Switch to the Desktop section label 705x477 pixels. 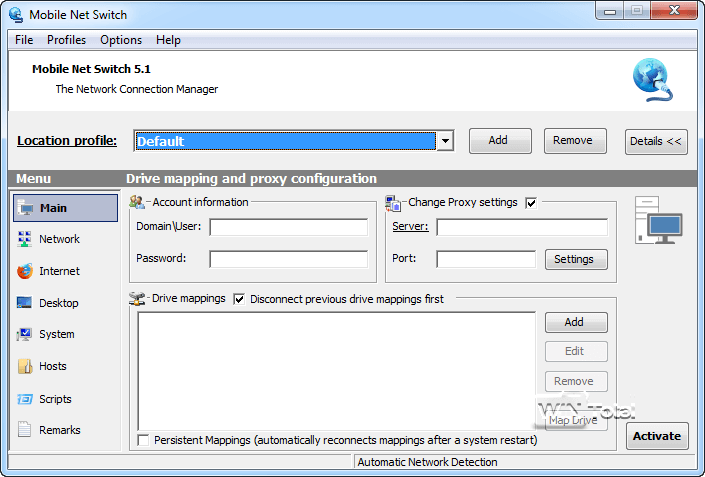pos(59,303)
